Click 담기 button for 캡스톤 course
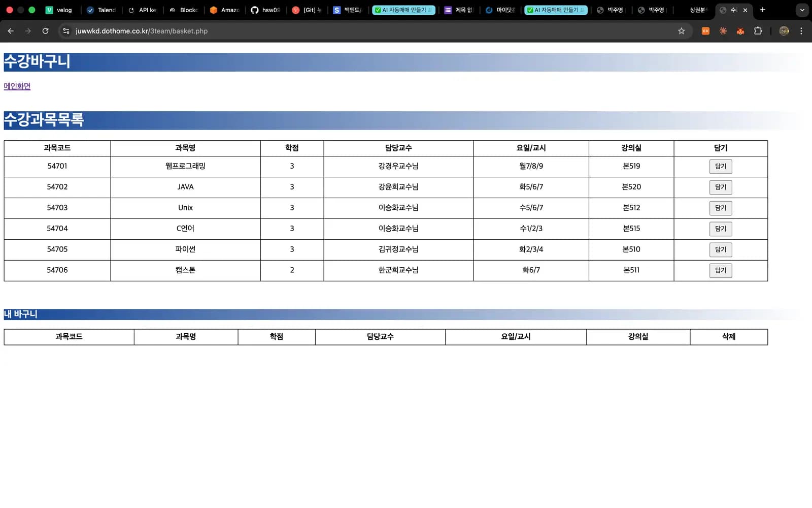Viewport: 812px width, 508px height. click(x=721, y=271)
